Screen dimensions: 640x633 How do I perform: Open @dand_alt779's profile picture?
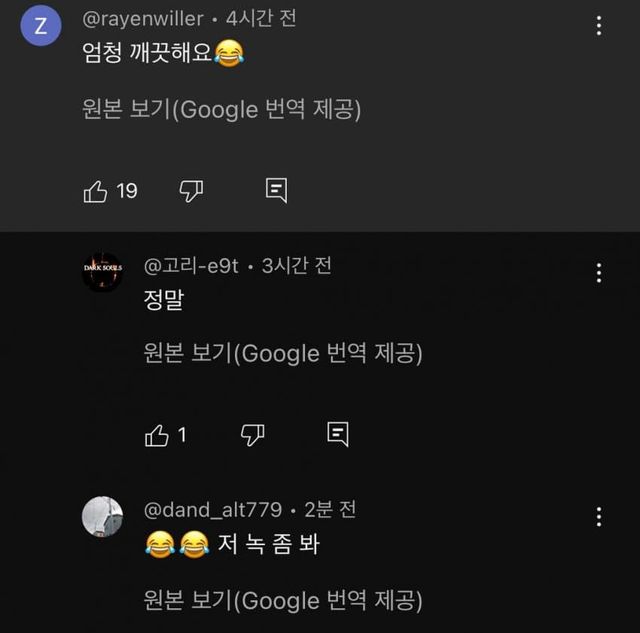[102, 516]
